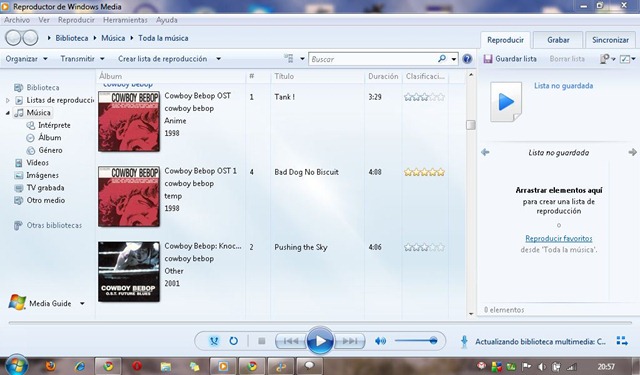The width and height of the screenshot is (640, 375).
Task: Select Género in the sidebar
Action: pos(44,150)
